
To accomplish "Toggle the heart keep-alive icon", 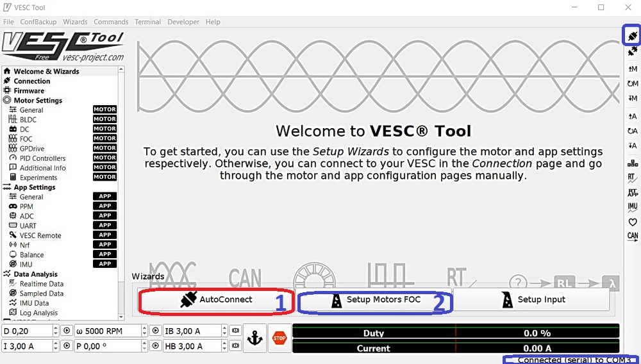I will 633,222.
